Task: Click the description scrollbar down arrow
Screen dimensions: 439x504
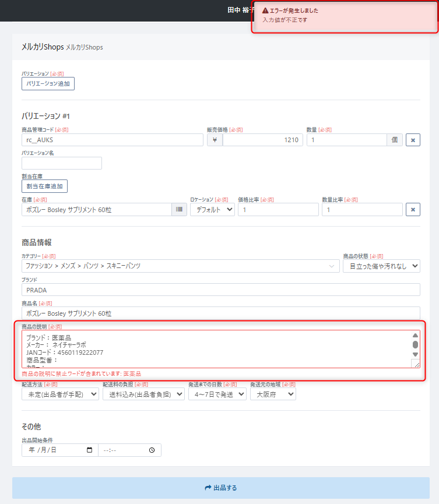Action: [415, 354]
